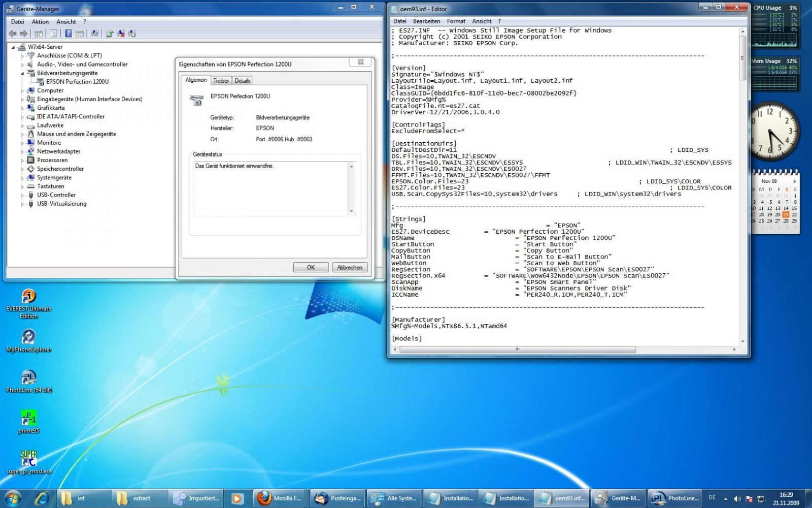The height and width of the screenshot is (508, 812).
Task: Click the CPU Usage gadget
Action: click(x=774, y=25)
